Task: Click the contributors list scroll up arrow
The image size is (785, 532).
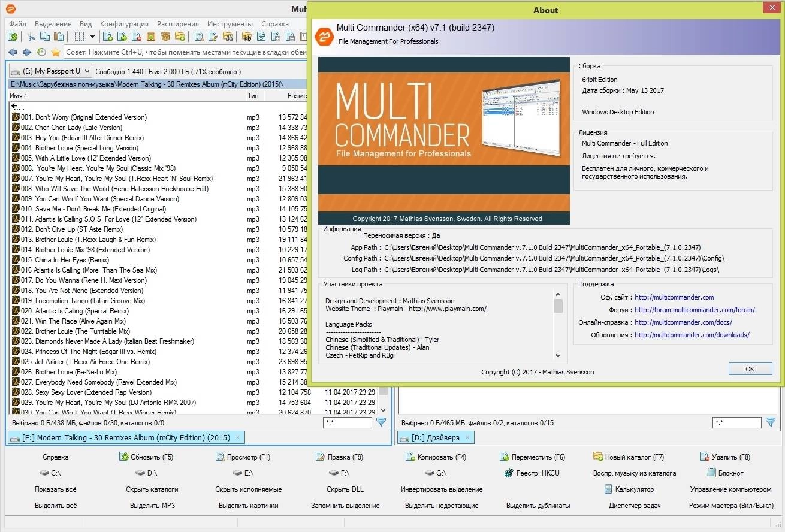Action: (558, 294)
